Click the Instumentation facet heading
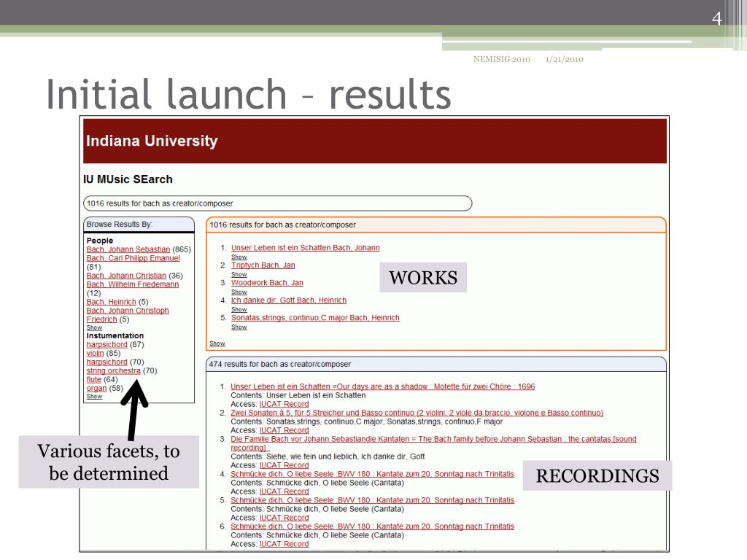 [x=115, y=335]
